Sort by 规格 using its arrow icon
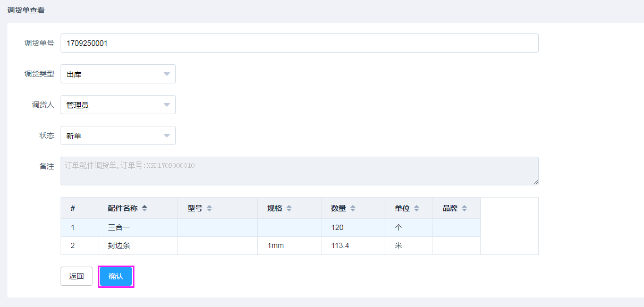The image size is (644, 307). click(x=289, y=209)
